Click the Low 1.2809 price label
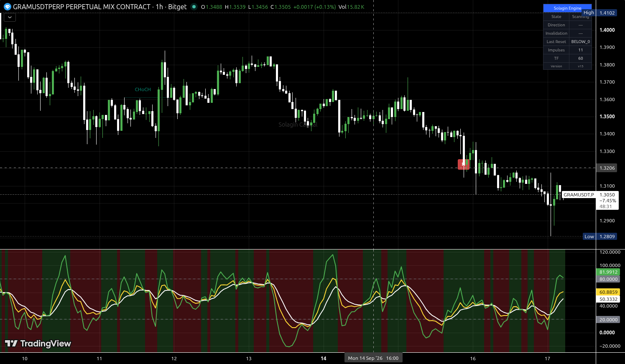The width and height of the screenshot is (625, 364). pyautogui.click(x=600, y=237)
